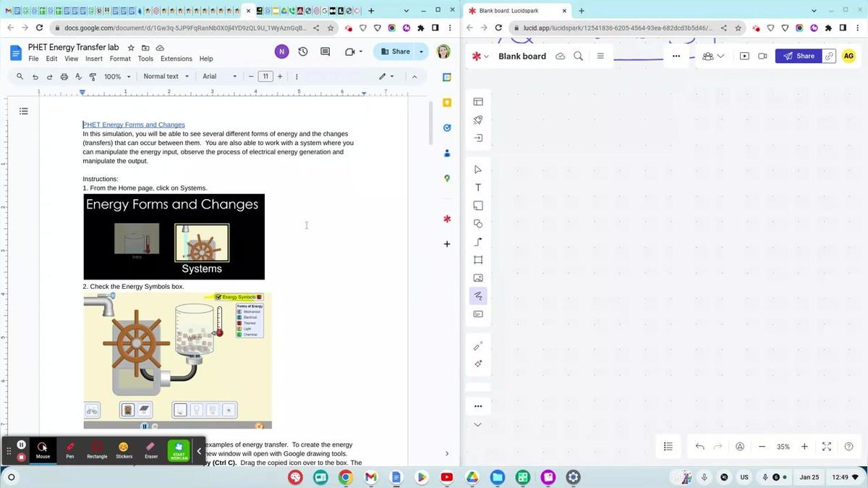The image size is (868, 488).
Task: Open the Extensions menu
Action: [x=176, y=59]
